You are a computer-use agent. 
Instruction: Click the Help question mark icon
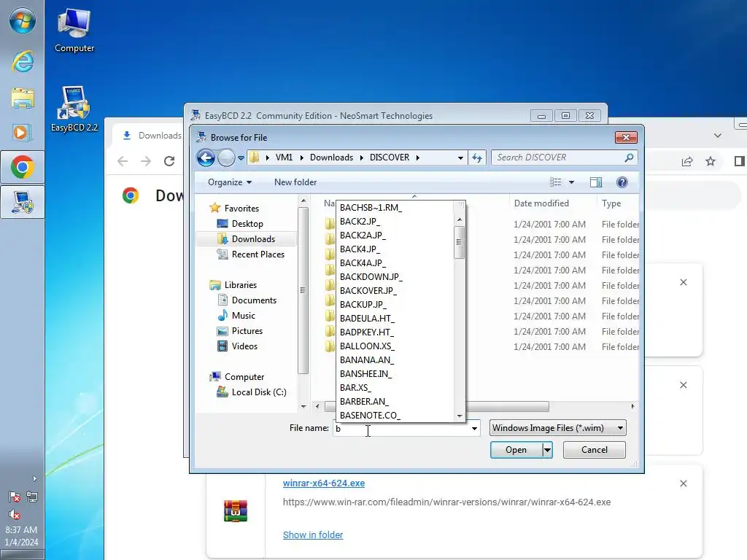622,182
